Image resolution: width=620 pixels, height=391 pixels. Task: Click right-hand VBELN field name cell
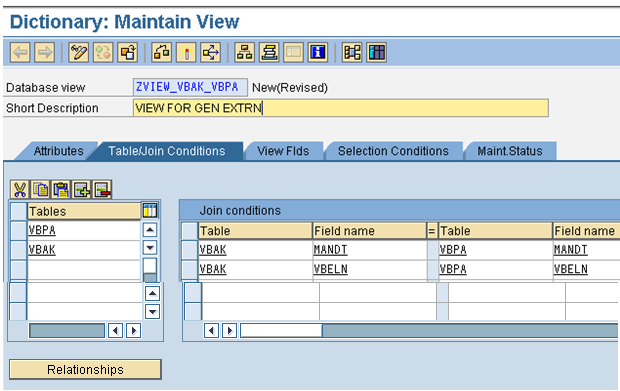click(x=586, y=269)
